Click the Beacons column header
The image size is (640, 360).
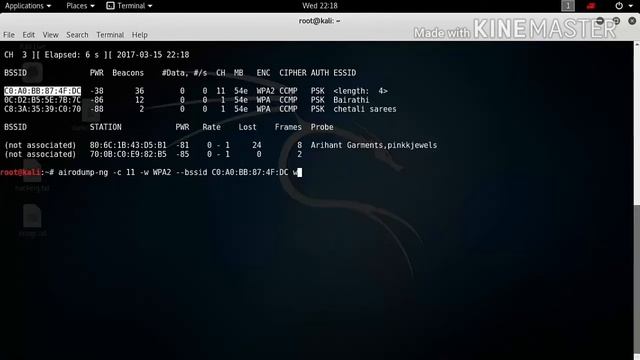click(x=128, y=73)
